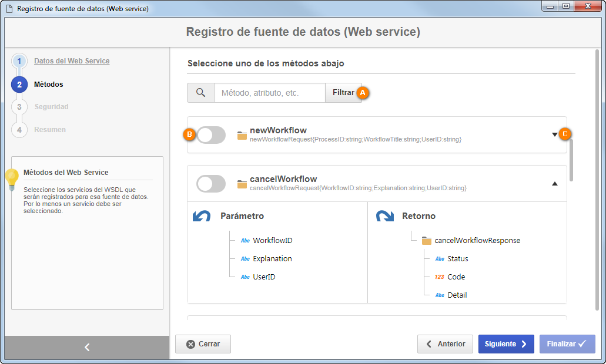606x364 pixels.
Task: Click the Parámetro heading
Action: click(x=242, y=216)
